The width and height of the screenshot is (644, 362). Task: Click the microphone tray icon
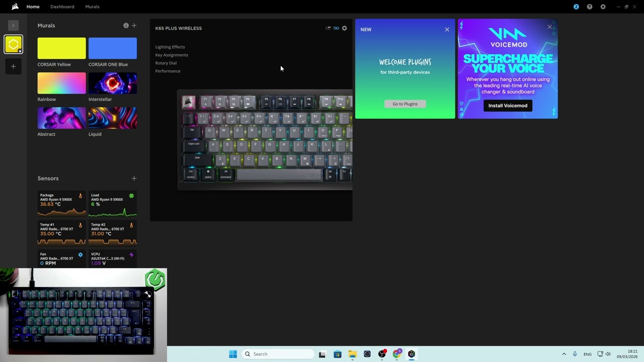tap(575, 354)
